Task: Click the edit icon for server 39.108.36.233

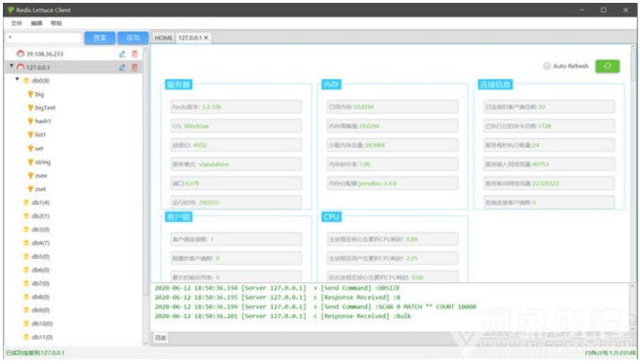Action: [x=122, y=54]
